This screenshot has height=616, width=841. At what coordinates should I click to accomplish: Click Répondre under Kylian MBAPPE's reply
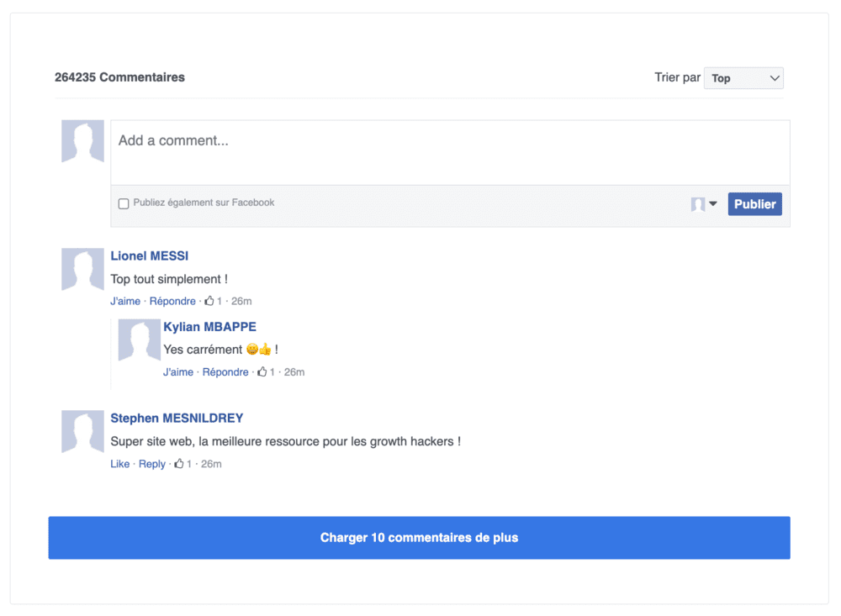[x=225, y=372]
